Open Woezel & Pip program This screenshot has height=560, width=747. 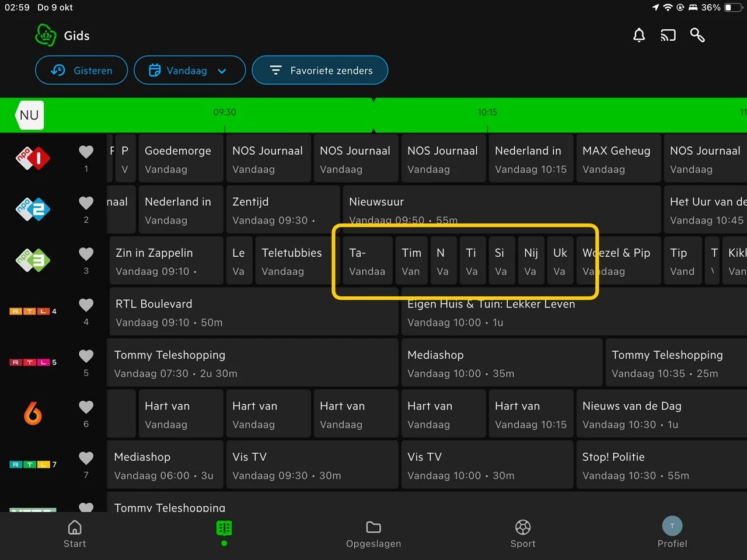pos(619,261)
